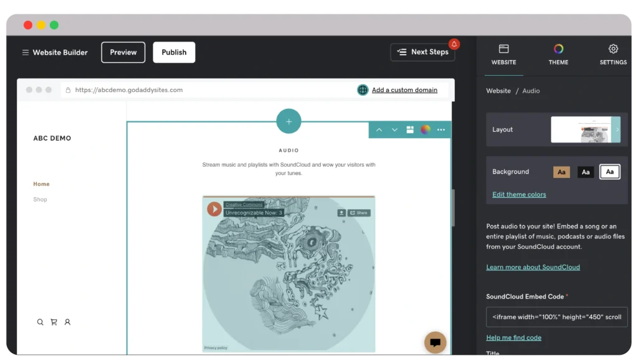The width and height of the screenshot is (638, 364).
Task: Move the Audio section down with the chevron
Action: coord(394,130)
